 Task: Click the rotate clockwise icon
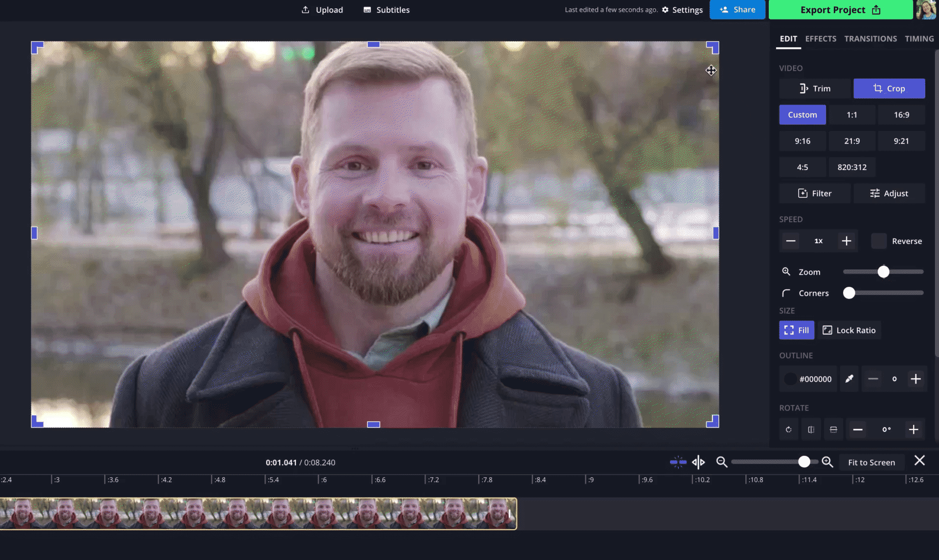click(x=788, y=430)
